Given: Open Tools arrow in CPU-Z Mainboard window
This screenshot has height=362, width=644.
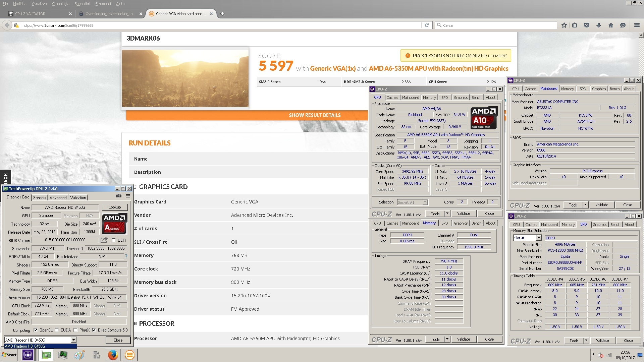Looking at the screenshot, I should pyautogui.click(x=585, y=205).
